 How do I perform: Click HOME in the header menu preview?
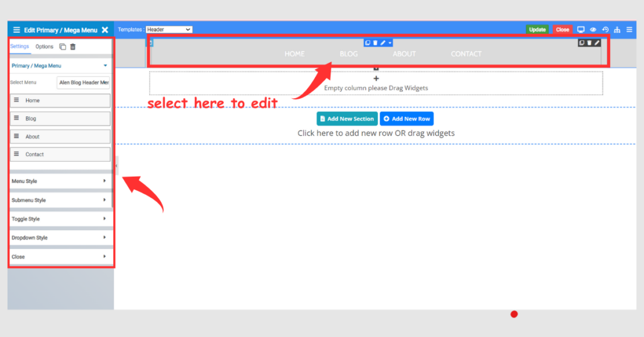click(294, 54)
